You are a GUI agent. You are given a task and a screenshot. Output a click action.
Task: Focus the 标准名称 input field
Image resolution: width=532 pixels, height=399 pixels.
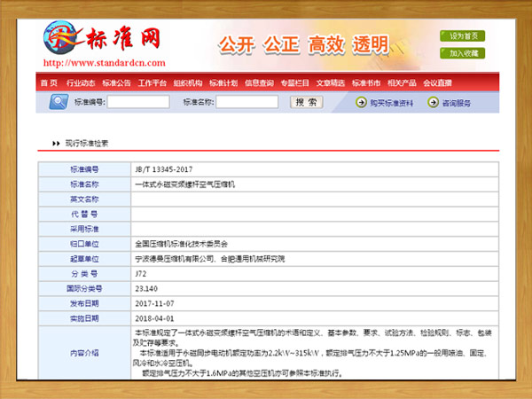(247, 102)
